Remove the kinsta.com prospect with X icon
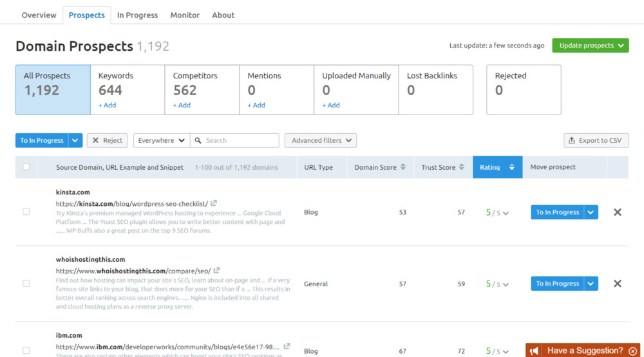The height and width of the screenshot is (357, 644). (x=618, y=212)
